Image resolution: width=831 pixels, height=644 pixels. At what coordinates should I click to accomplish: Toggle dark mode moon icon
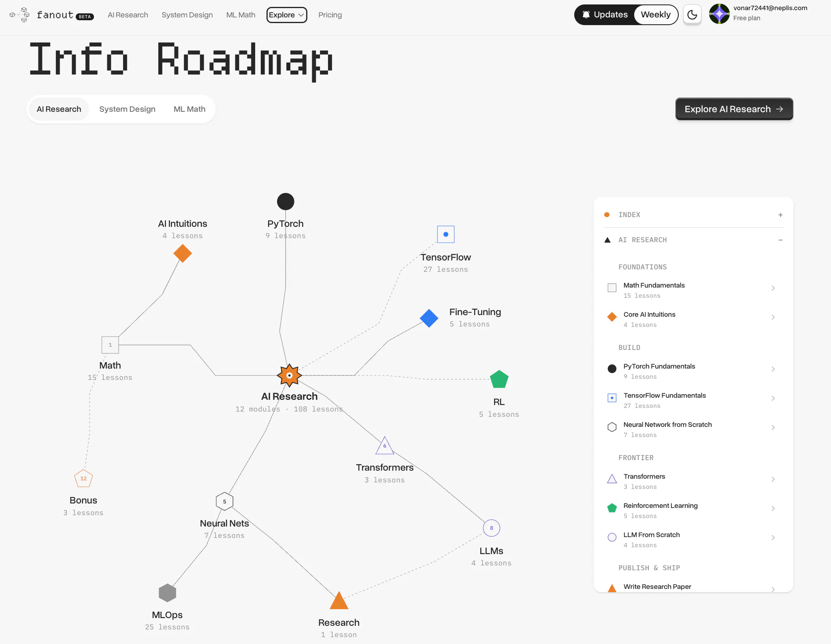(692, 15)
